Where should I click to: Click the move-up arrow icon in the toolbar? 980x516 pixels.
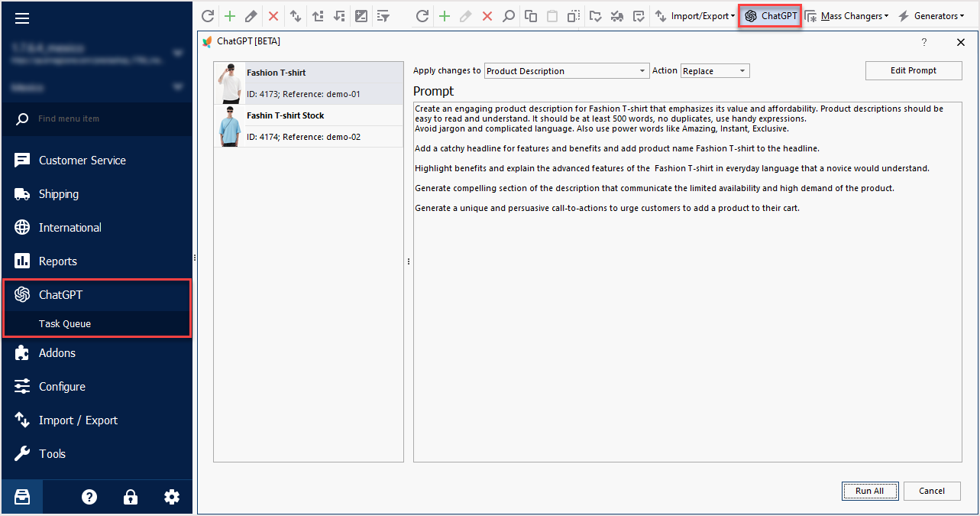pos(318,16)
